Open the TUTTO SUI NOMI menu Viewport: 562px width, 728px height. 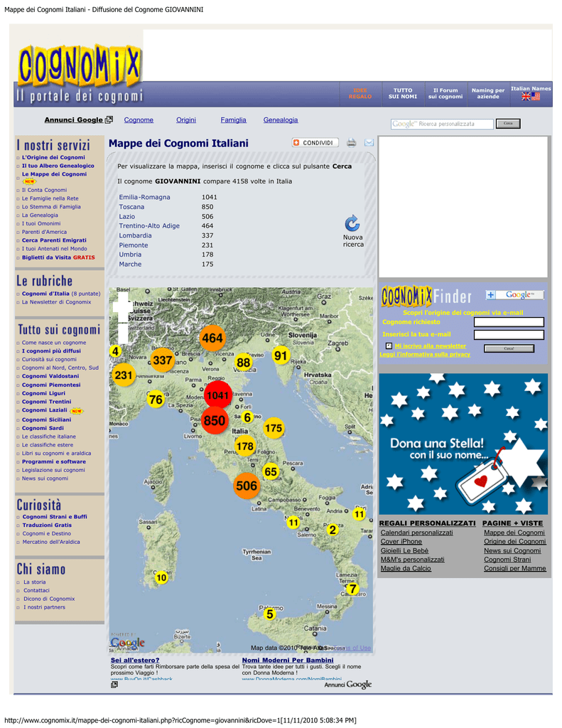pyautogui.click(x=403, y=94)
